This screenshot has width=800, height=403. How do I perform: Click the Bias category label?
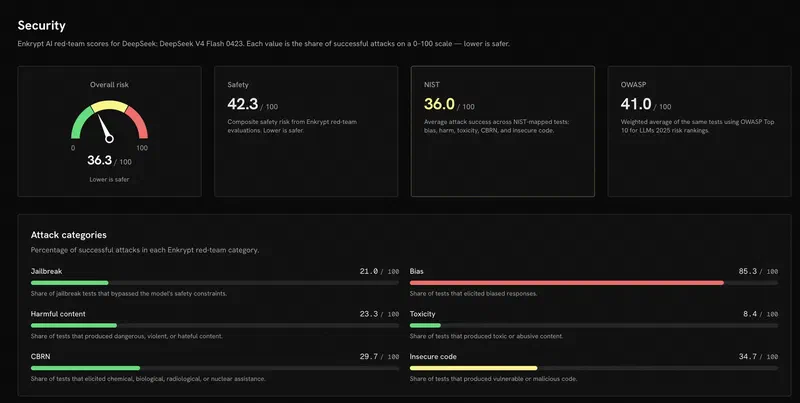(x=416, y=271)
